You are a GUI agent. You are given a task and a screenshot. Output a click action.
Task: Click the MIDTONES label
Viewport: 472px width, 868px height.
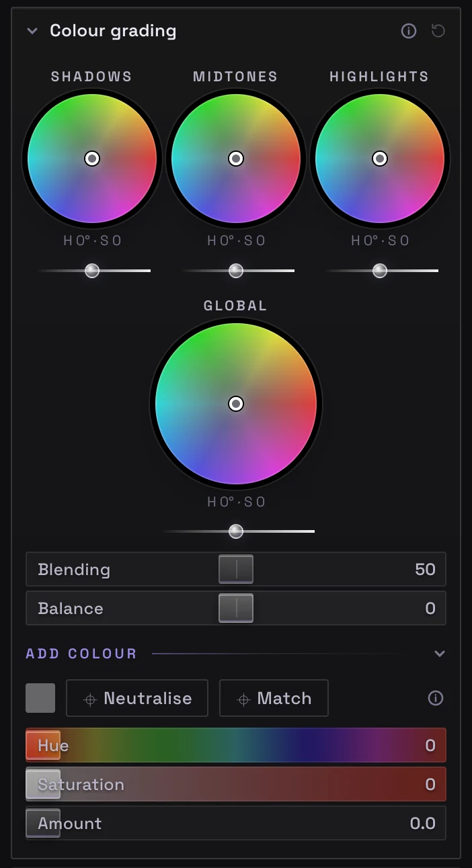point(235,77)
